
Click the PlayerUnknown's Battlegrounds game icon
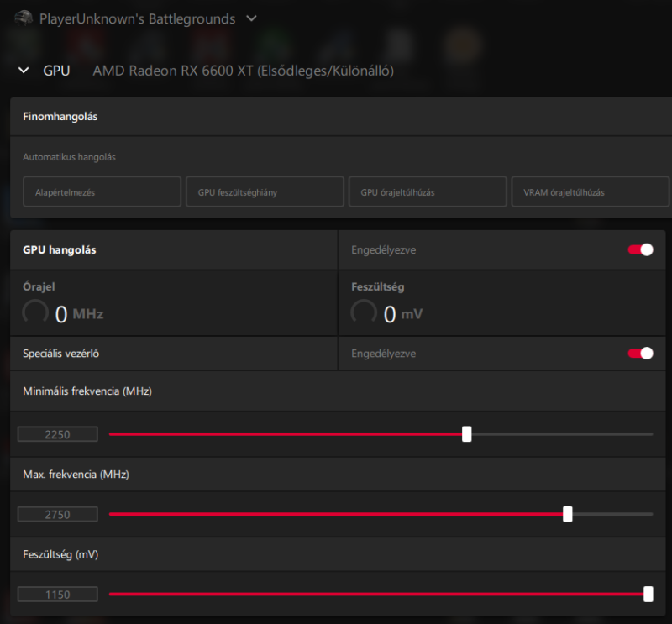24,18
